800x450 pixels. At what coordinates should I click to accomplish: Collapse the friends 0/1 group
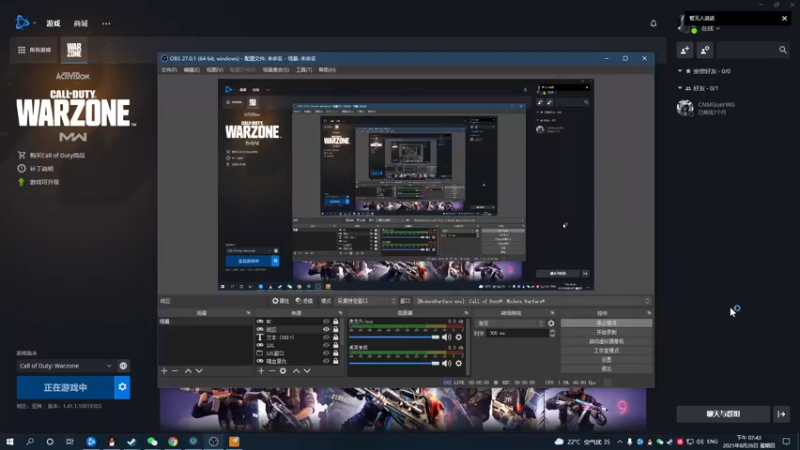pyautogui.click(x=680, y=88)
